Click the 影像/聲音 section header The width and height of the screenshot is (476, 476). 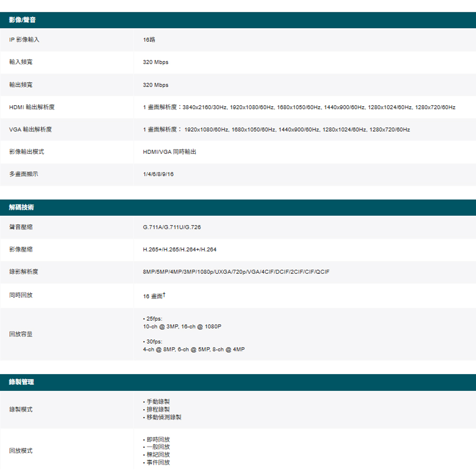(x=238, y=20)
